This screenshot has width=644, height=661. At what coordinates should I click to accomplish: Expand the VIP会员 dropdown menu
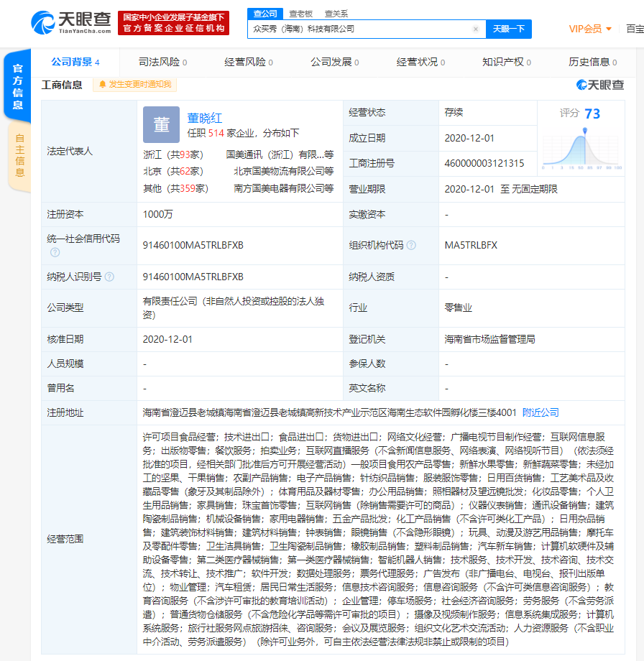(590, 29)
